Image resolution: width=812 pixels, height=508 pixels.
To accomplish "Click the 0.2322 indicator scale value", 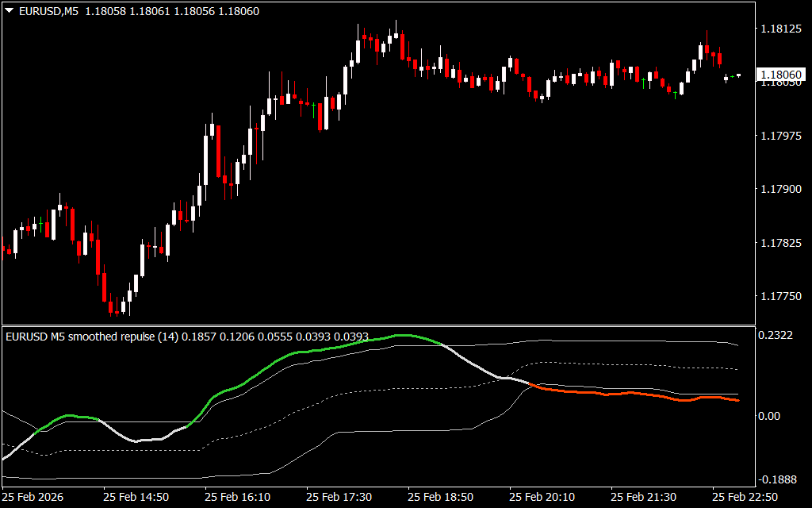I will (x=777, y=337).
